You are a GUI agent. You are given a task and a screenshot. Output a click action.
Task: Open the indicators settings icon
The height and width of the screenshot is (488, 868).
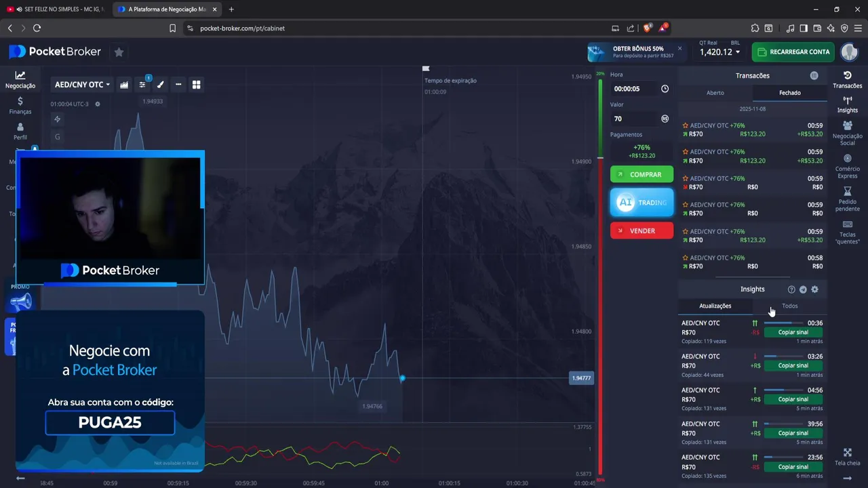pyautogui.click(x=142, y=85)
